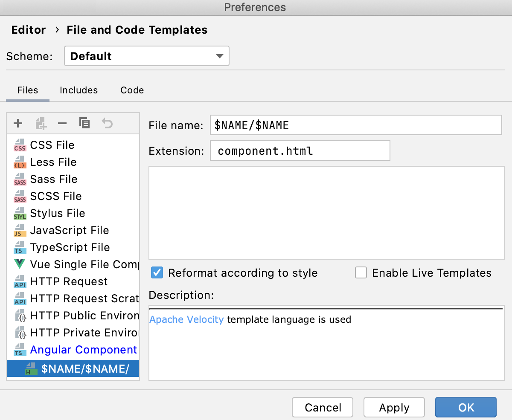Select the HTTP Request template

(x=73, y=281)
